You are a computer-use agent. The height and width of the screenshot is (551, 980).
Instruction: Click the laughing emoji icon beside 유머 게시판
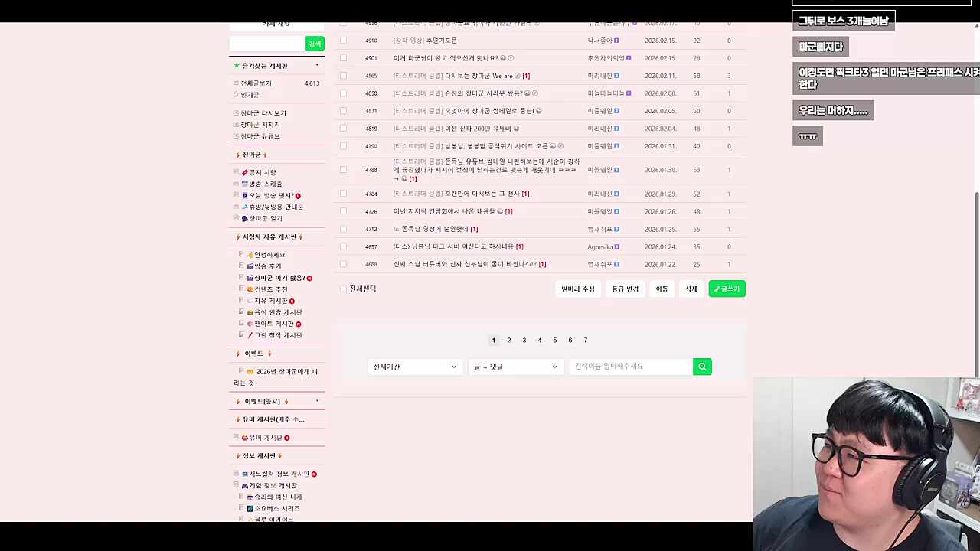[244, 438]
